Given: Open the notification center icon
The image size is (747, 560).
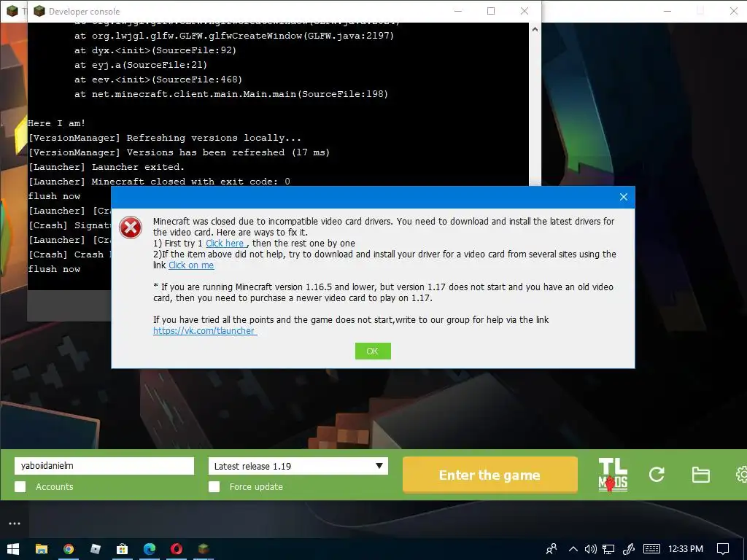Looking at the screenshot, I should point(723,549).
